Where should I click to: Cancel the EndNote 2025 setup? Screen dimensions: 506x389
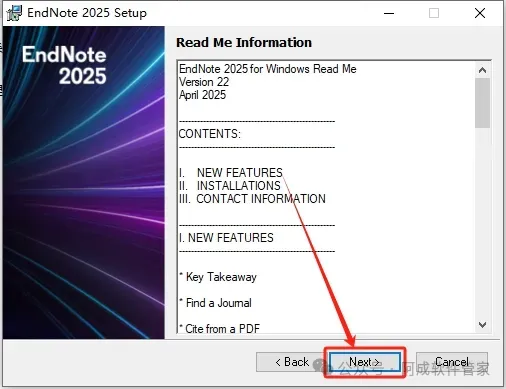[452, 362]
